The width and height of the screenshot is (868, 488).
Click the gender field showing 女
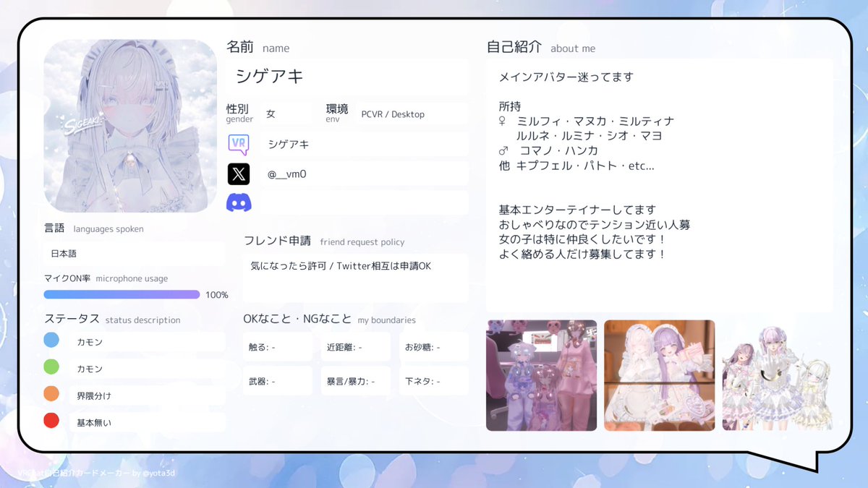286,114
